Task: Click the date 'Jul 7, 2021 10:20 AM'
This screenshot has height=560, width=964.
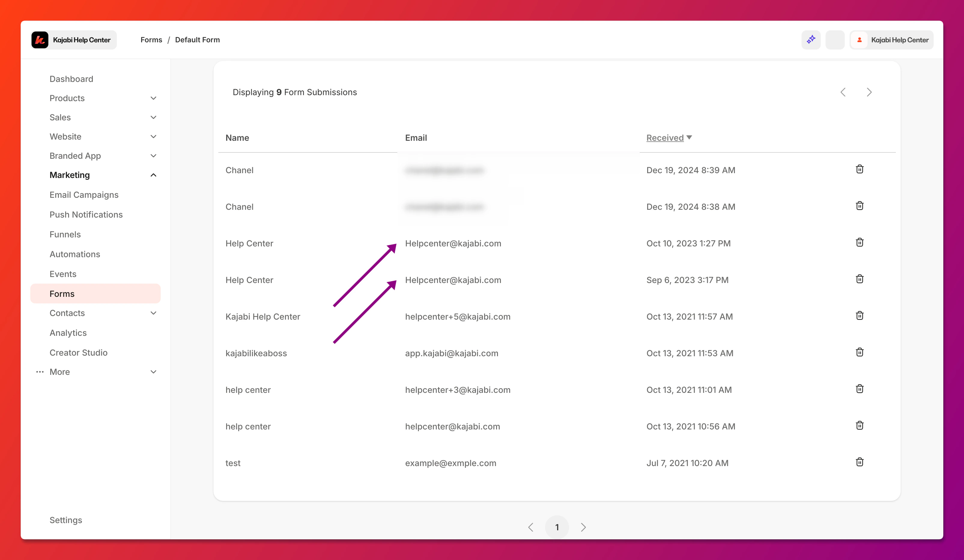Action: pos(687,463)
